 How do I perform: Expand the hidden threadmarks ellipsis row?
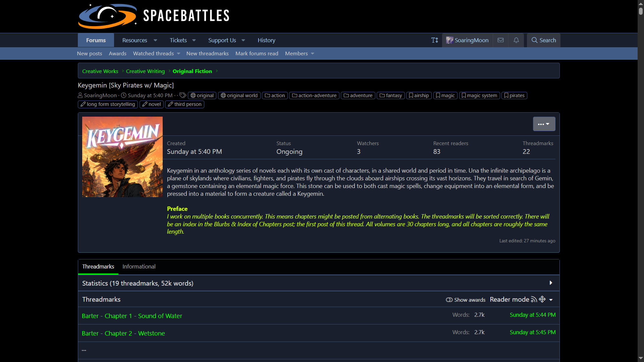319,350
